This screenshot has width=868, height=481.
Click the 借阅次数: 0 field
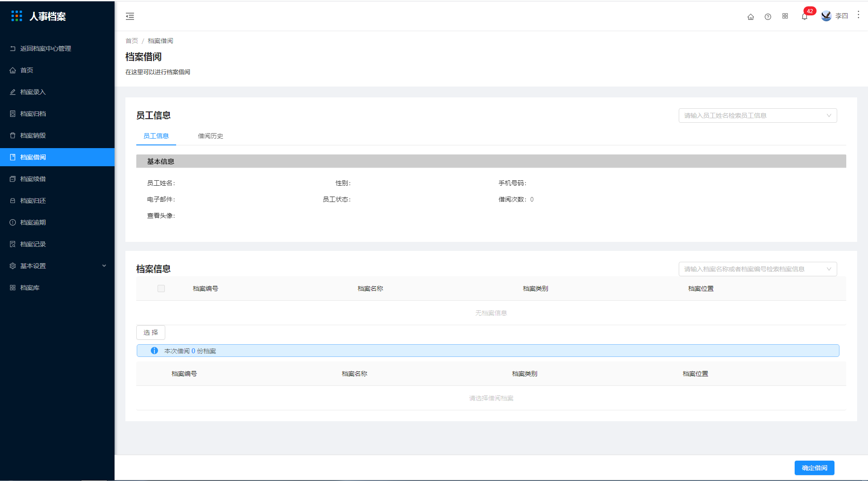pyautogui.click(x=516, y=199)
